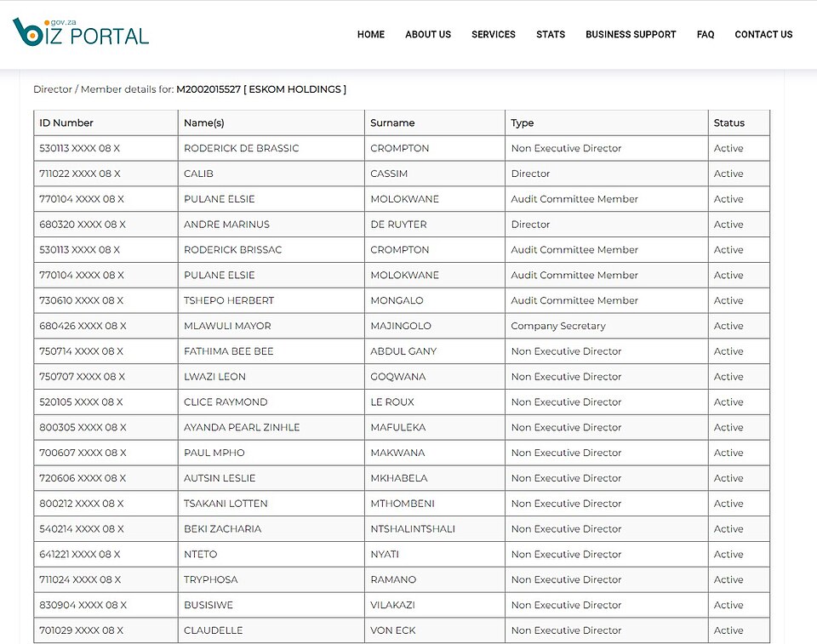This screenshot has height=644, width=817.
Task: Select the FAQ navigation link
Action: click(x=705, y=35)
